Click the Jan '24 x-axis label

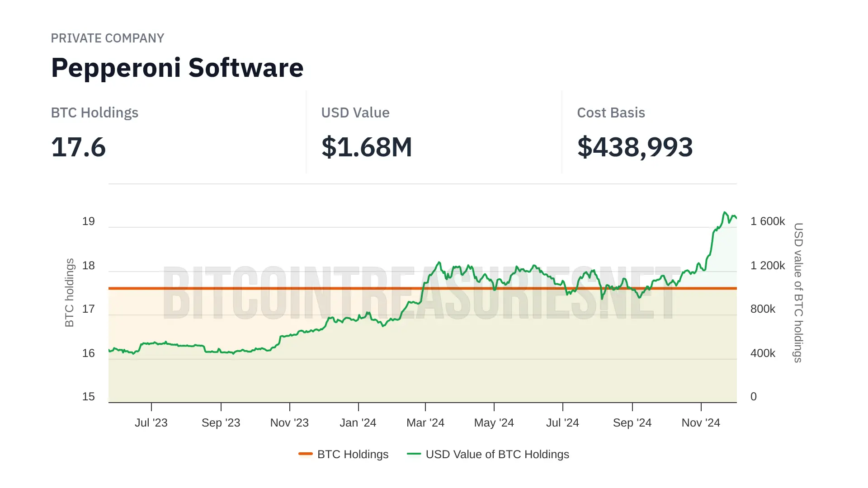point(358,422)
